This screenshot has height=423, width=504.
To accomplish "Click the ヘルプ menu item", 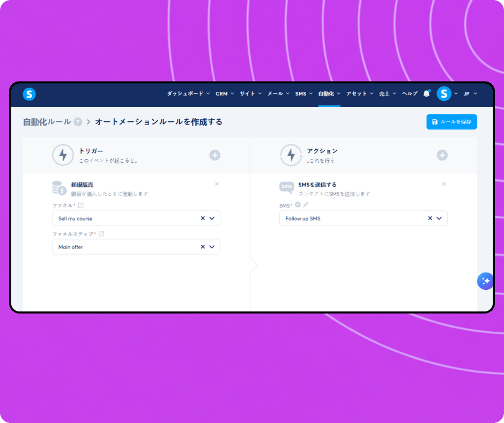I will point(410,94).
